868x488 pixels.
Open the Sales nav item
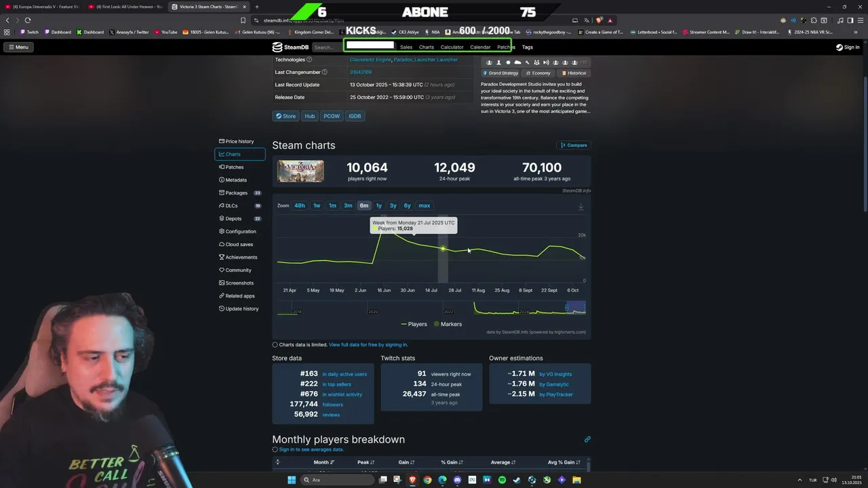pyautogui.click(x=406, y=47)
